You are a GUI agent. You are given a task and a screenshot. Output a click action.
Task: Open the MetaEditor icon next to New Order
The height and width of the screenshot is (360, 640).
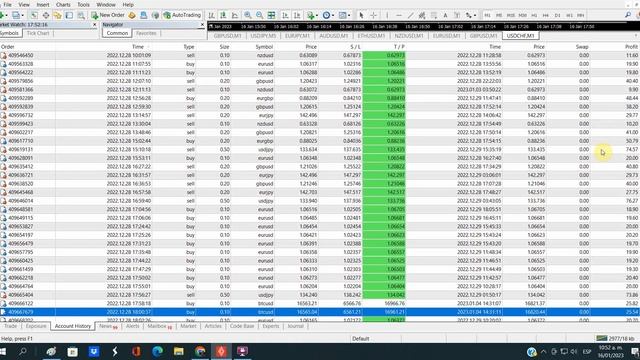132,16
